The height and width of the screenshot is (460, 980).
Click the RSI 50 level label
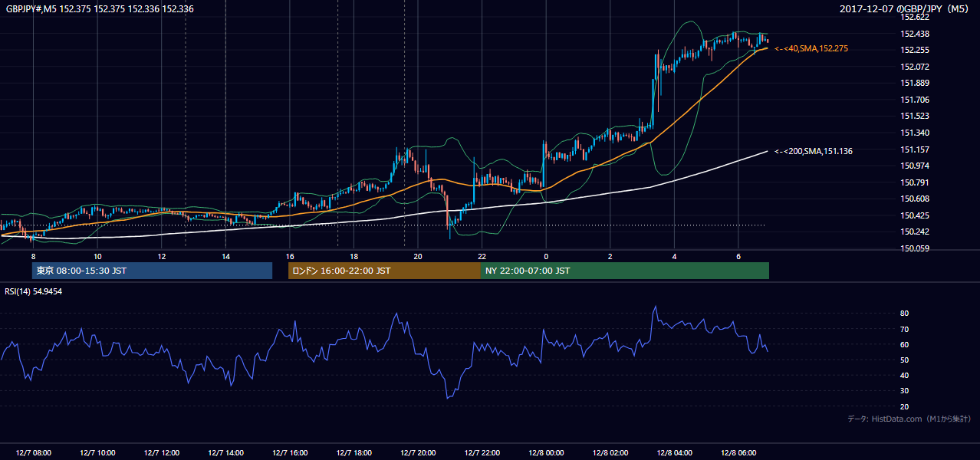tap(904, 360)
